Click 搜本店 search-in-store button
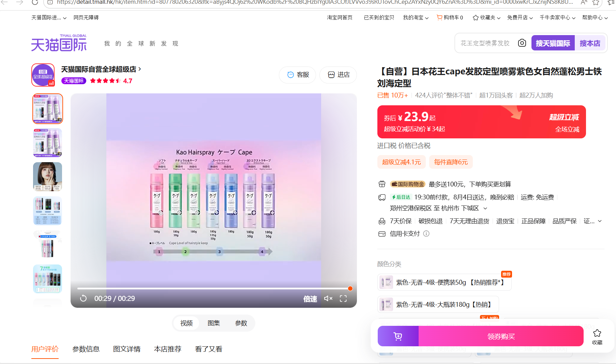 tap(590, 43)
